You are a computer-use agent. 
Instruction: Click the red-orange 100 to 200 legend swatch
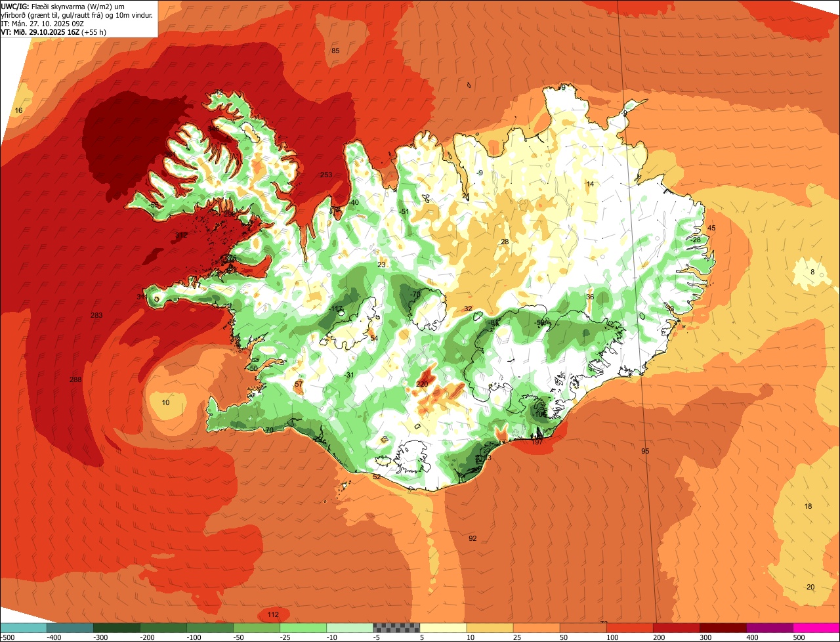click(x=629, y=627)
